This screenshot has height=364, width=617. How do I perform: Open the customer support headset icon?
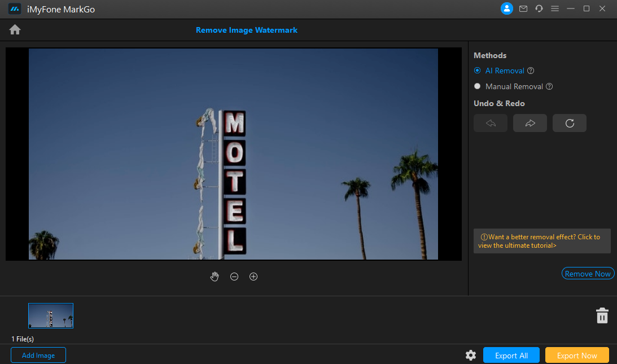click(x=539, y=8)
